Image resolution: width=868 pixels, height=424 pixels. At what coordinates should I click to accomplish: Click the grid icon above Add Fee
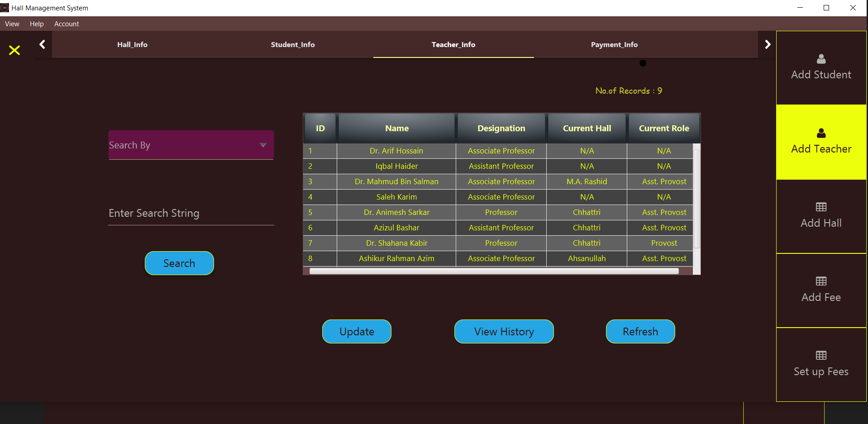[x=821, y=281]
